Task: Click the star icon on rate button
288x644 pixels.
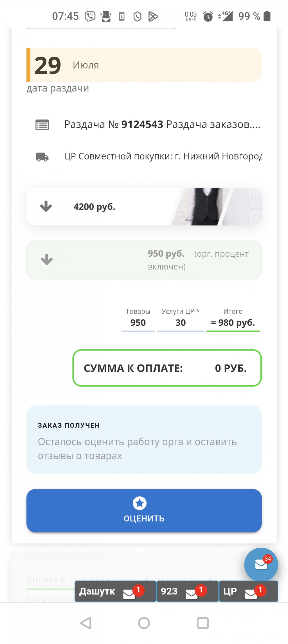Action: point(139,503)
